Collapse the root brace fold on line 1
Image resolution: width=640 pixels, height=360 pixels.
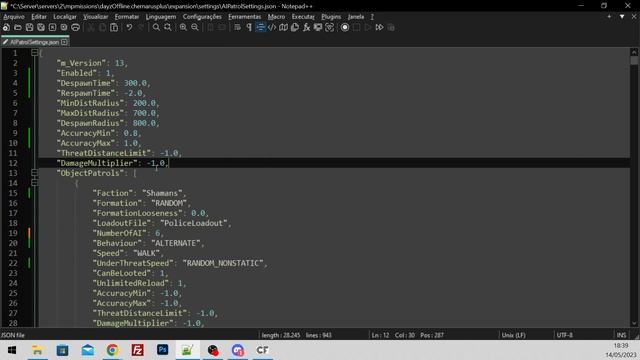tap(34, 53)
